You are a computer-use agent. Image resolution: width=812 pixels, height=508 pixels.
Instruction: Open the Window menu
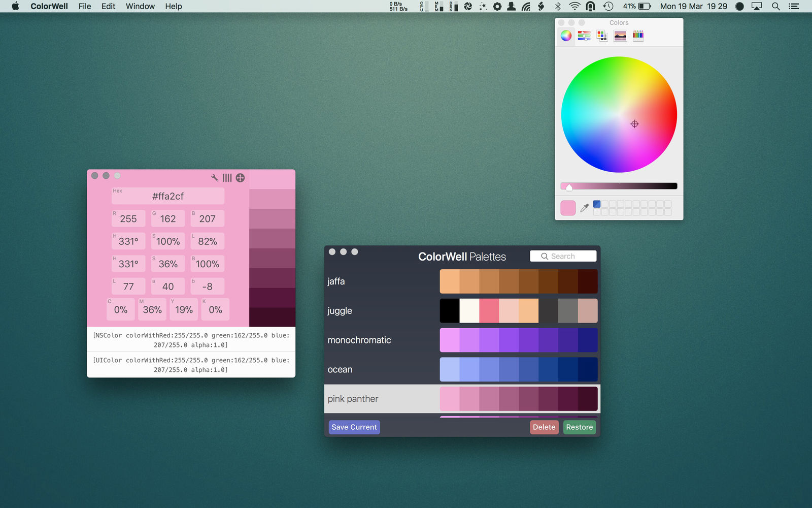point(140,6)
